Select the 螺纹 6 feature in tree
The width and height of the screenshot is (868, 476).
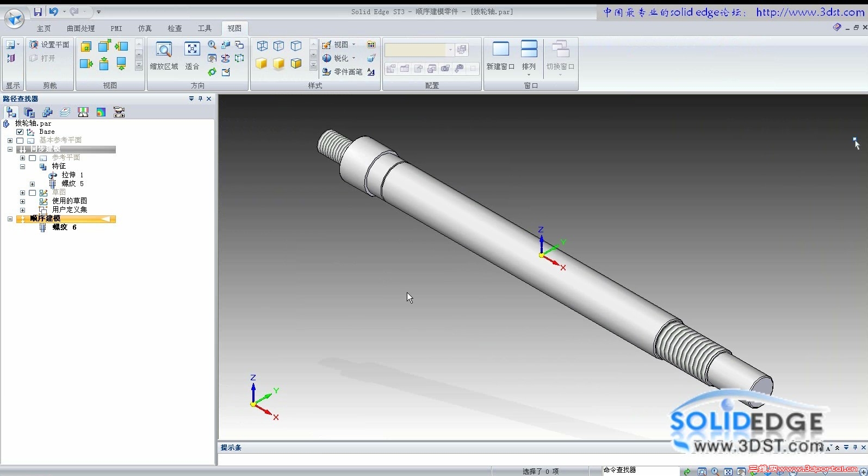coord(64,227)
